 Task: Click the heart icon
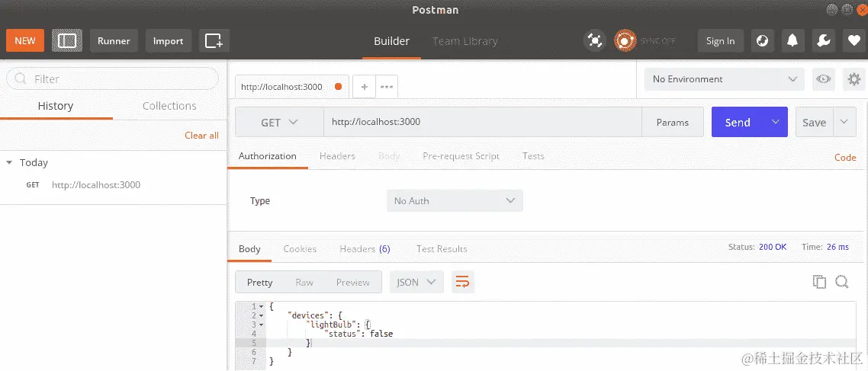[x=854, y=41]
